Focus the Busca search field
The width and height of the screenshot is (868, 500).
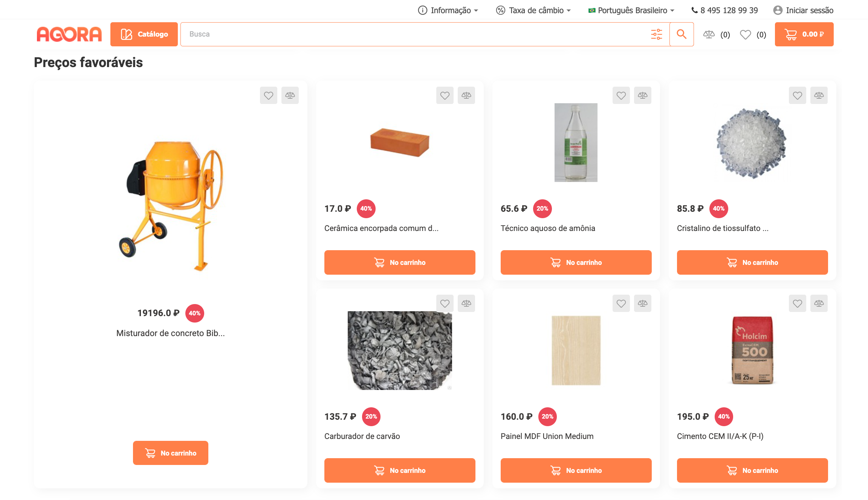[x=414, y=34]
